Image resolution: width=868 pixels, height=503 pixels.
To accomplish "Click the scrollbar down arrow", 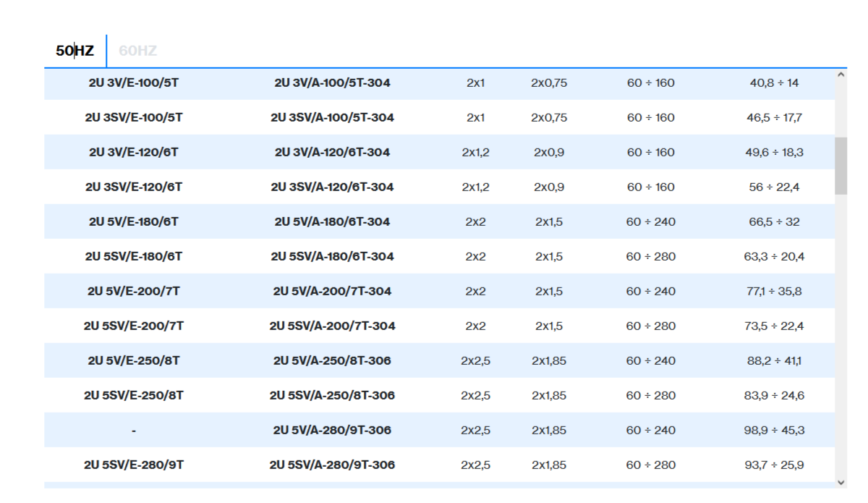I will (x=841, y=482).
